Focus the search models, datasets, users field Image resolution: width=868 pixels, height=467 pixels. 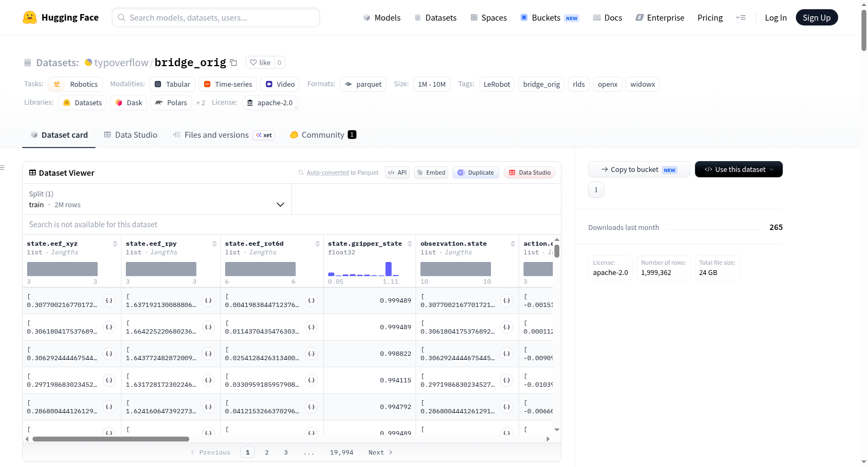216,17
